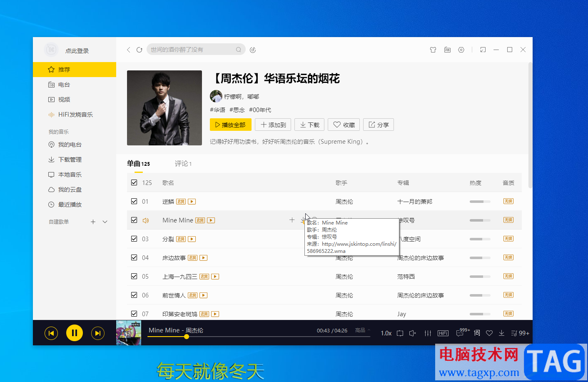Toggle HiFi mode in player bar
Viewport: 588px width, 382px height.
pyautogui.click(x=443, y=333)
